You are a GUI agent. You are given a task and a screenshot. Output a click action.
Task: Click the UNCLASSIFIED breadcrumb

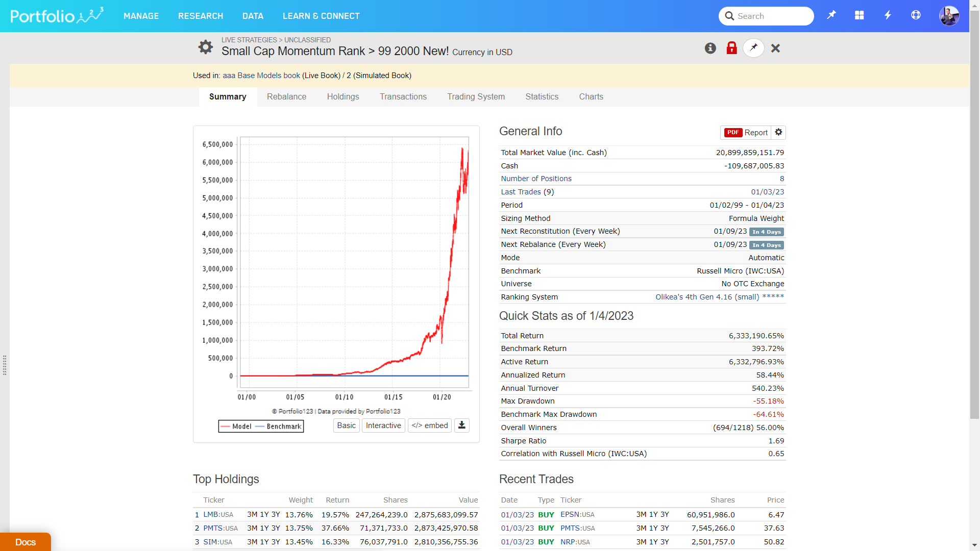coord(307,40)
